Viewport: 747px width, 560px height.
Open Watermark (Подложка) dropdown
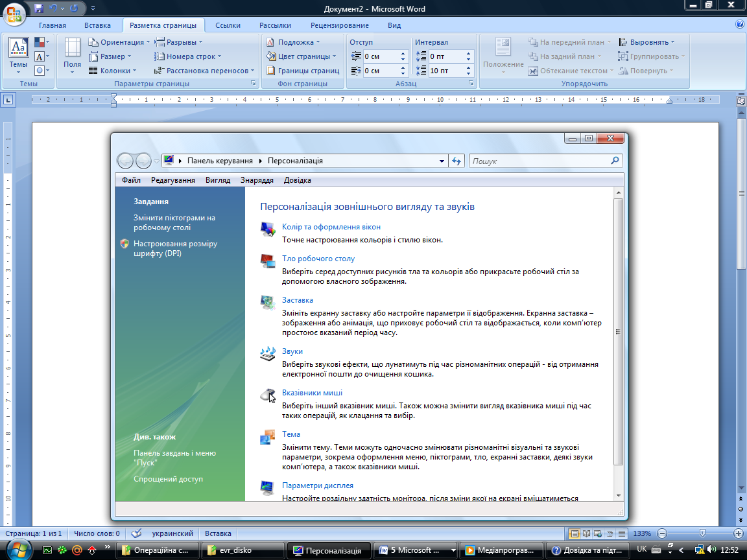[294, 42]
